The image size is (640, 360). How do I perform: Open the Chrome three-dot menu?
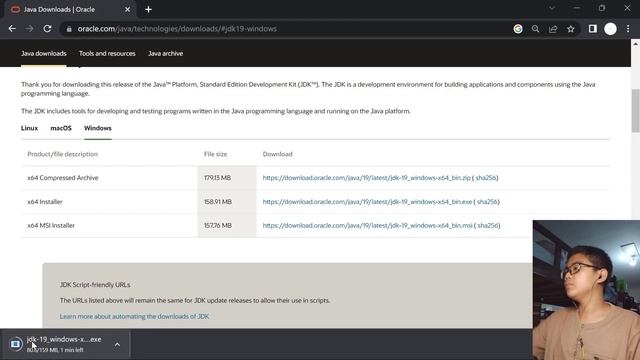tap(628, 29)
